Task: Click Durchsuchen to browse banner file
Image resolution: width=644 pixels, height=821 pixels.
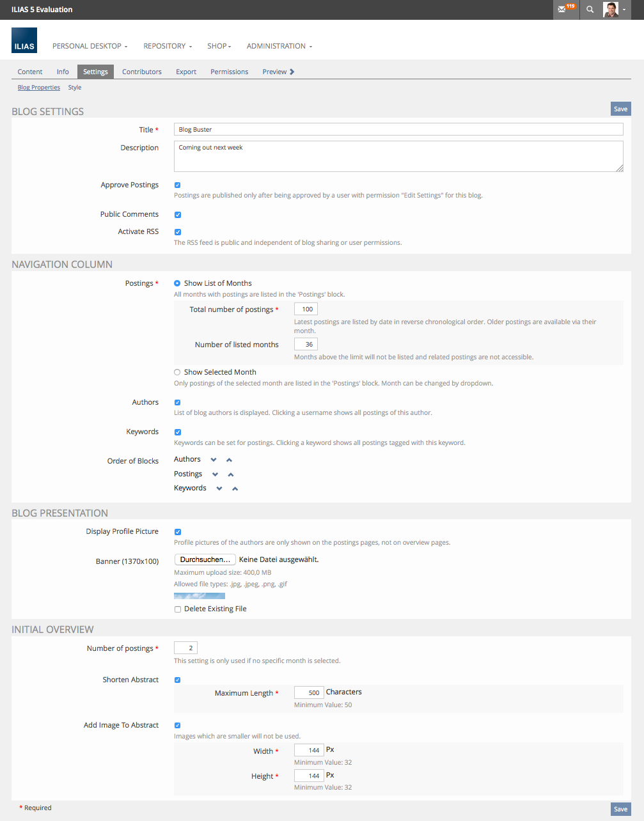Action: [x=205, y=559]
